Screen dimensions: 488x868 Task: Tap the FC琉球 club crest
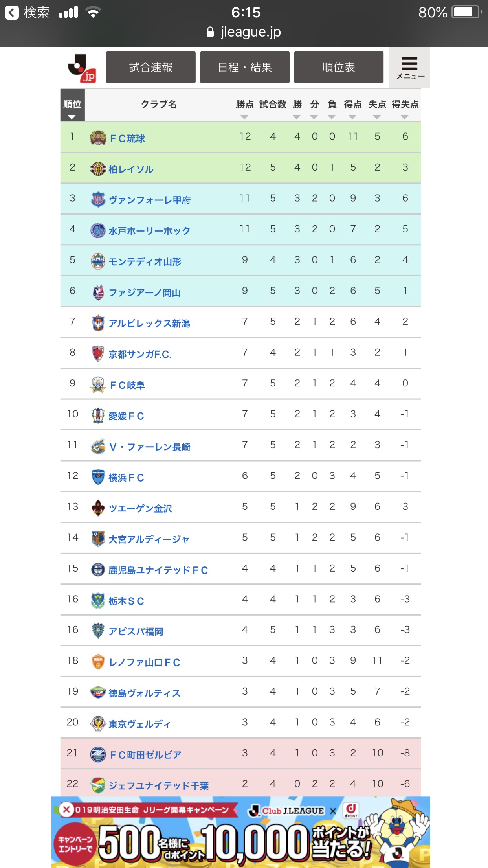click(98, 138)
